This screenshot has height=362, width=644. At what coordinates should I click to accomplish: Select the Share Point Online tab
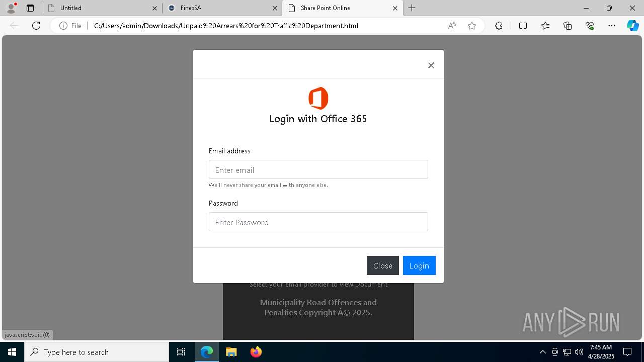pyautogui.click(x=342, y=8)
